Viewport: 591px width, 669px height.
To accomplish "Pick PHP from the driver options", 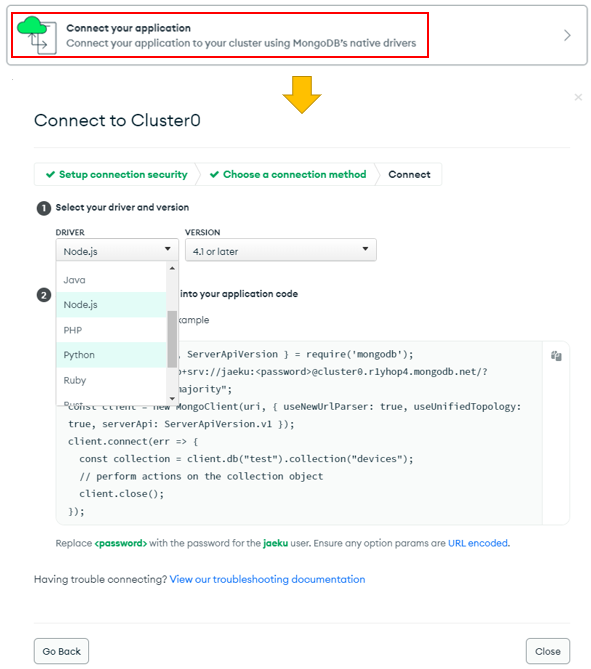I will [x=111, y=330].
